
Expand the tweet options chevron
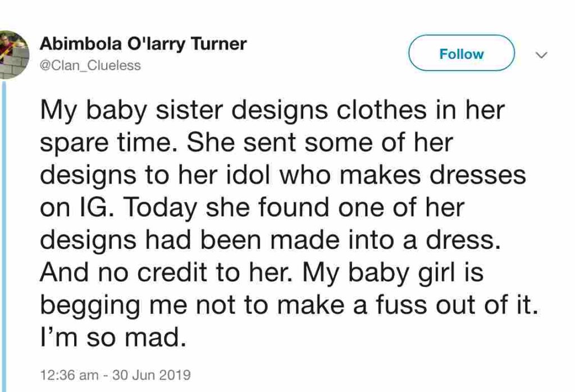(x=541, y=55)
